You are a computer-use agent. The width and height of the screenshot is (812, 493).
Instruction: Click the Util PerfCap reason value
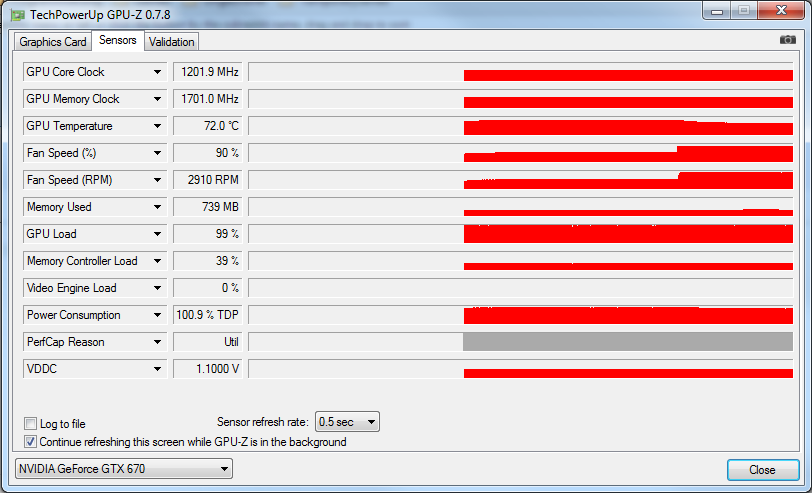(x=208, y=342)
